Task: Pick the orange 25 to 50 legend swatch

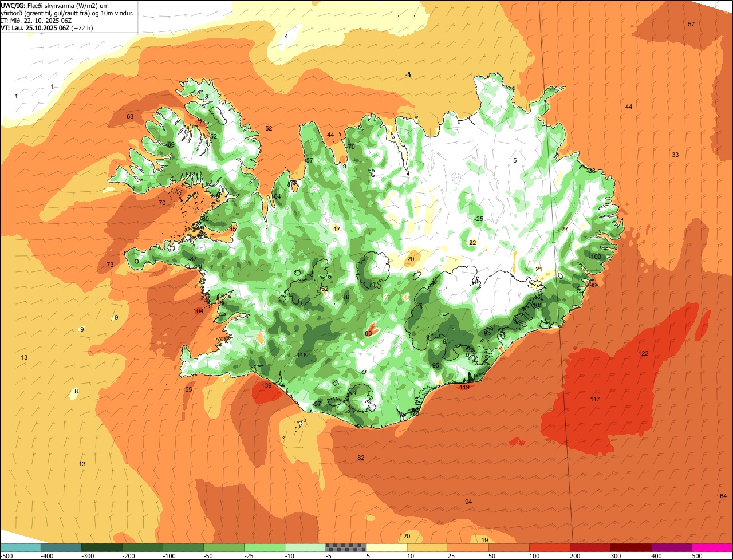Action: click(468, 547)
